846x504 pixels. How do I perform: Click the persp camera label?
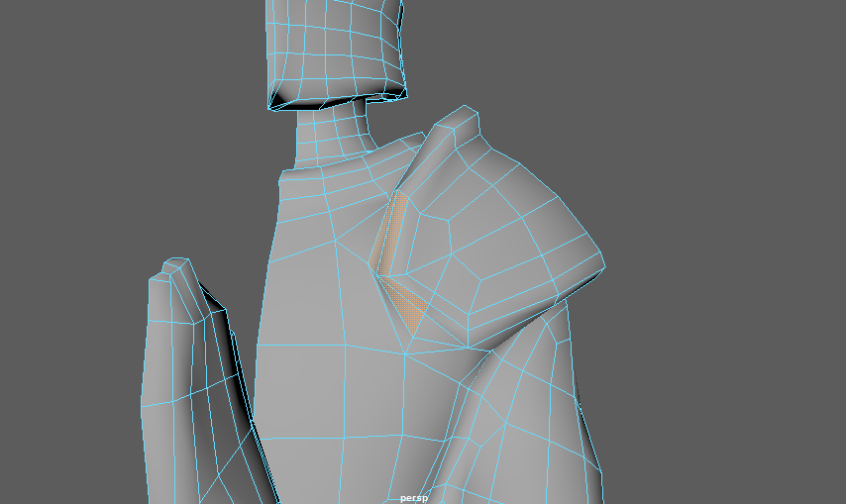pyautogui.click(x=414, y=498)
